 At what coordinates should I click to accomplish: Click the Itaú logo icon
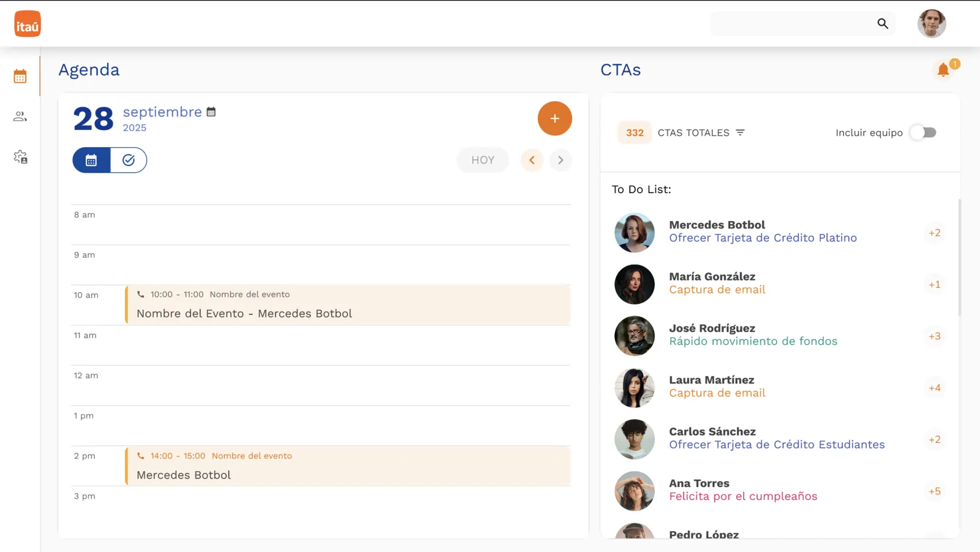28,24
